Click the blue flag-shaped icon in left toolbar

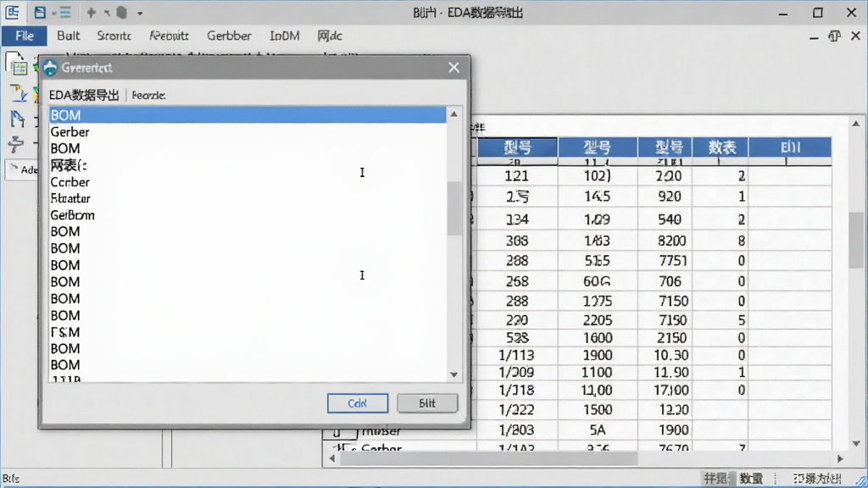tap(17, 119)
